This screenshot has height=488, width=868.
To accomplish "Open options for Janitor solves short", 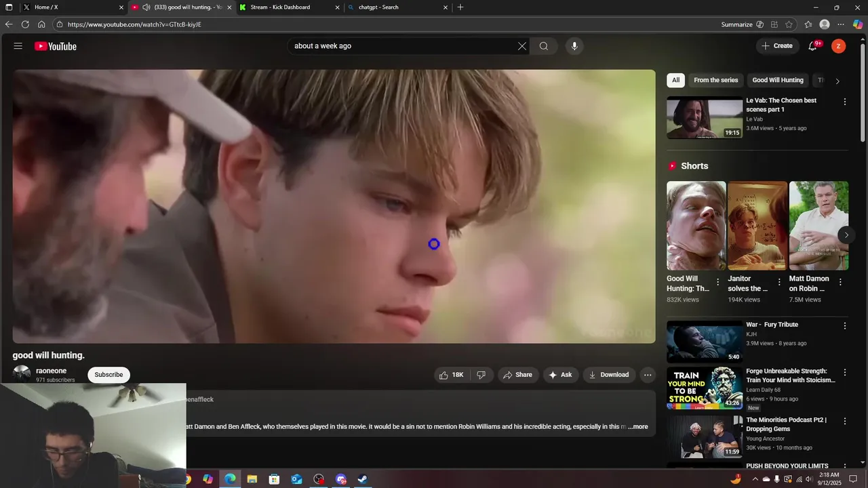I will [x=779, y=282].
